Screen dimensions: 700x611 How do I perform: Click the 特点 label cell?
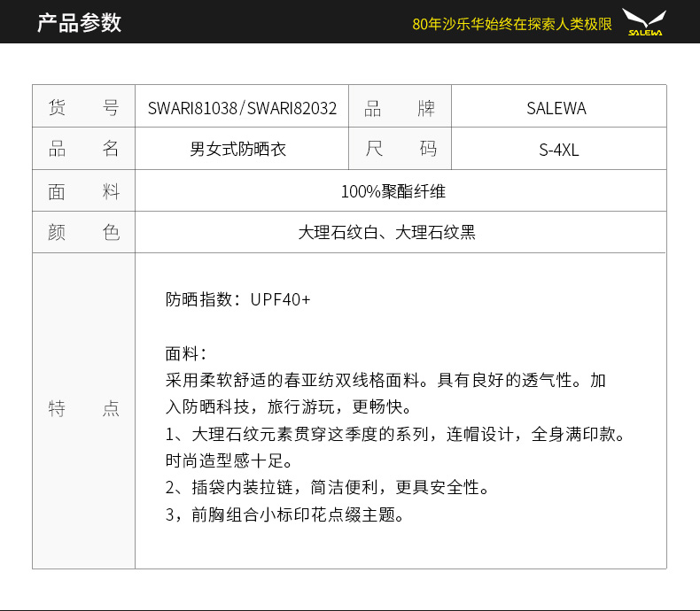click(83, 411)
